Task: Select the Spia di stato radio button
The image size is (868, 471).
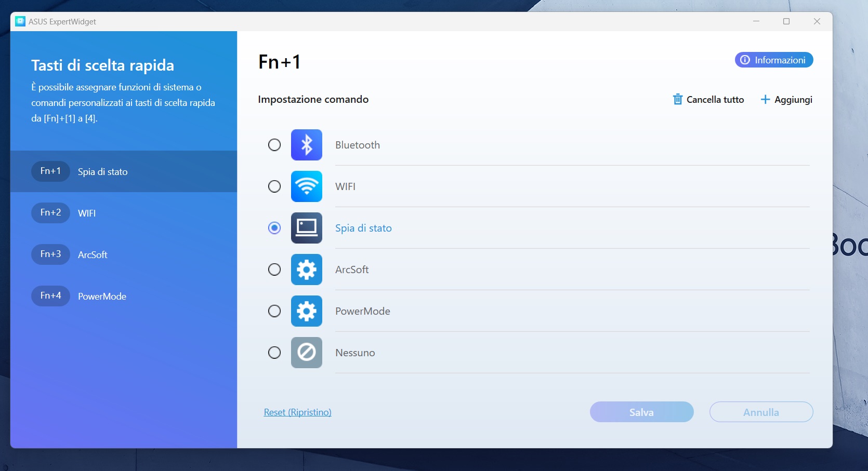Action: point(274,228)
